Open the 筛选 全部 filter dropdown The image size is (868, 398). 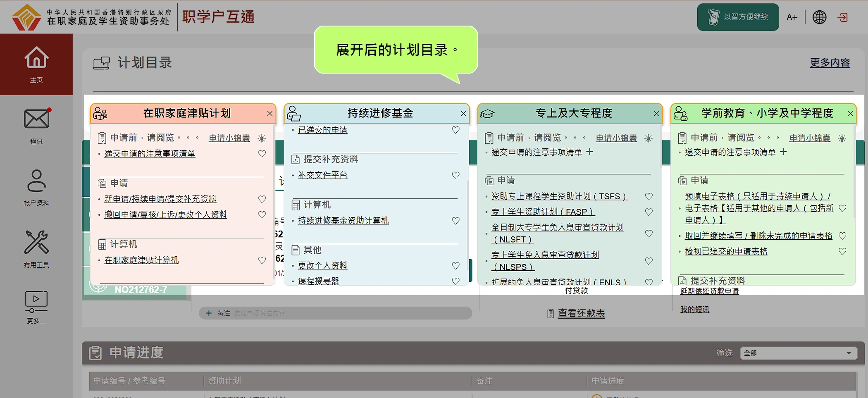tap(798, 353)
